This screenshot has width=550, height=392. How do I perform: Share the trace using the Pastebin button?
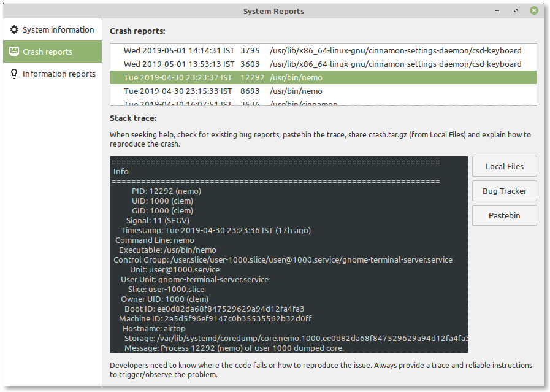504,215
